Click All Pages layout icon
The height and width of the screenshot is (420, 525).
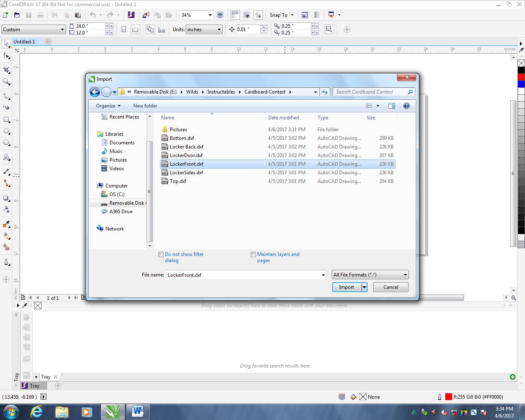(150, 30)
